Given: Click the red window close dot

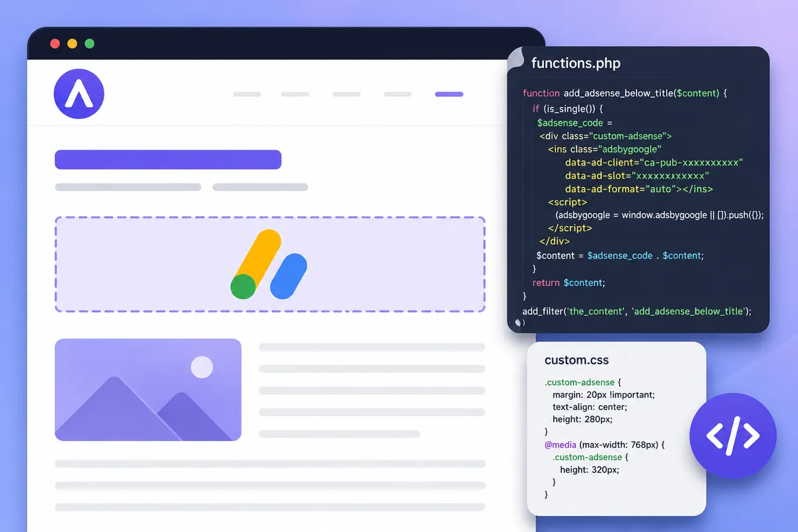Looking at the screenshot, I should click(x=55, y=44).
